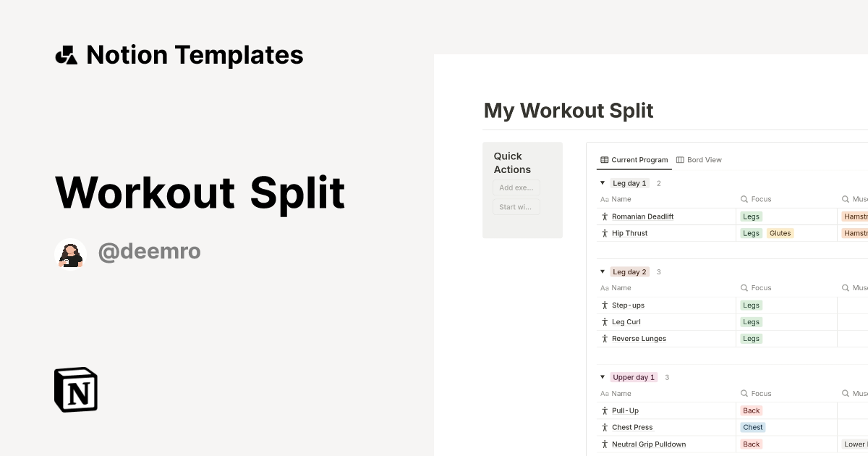Collapse the Upper day 1 group
The image size is (868, 456).
(602, 377)
